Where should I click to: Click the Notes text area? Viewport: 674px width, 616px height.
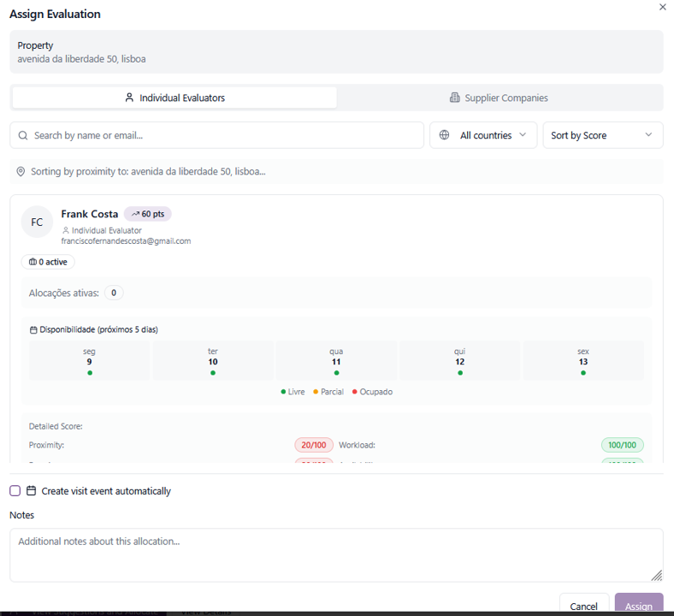pos(336,554)
